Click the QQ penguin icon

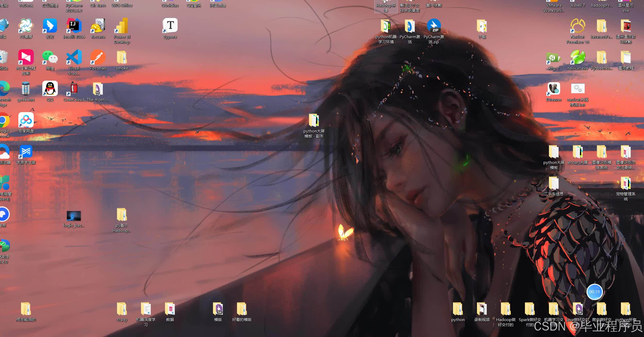coord(50,89)
